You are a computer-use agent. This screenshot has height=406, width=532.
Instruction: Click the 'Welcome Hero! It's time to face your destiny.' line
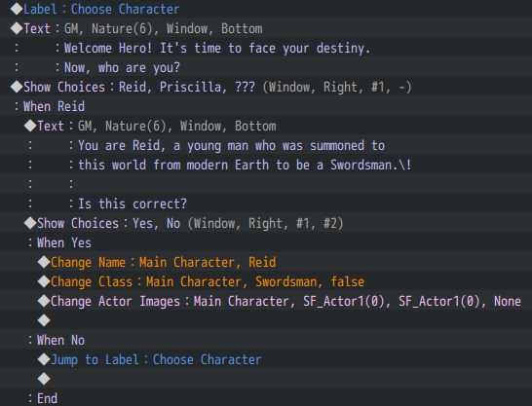tap(266, 48)
